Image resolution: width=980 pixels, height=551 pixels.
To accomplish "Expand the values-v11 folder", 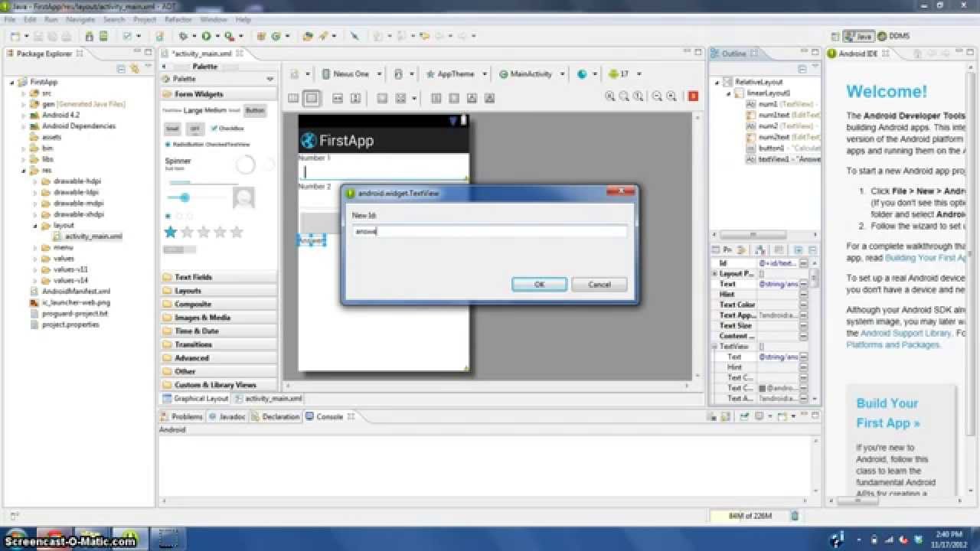I will point(34,269).
